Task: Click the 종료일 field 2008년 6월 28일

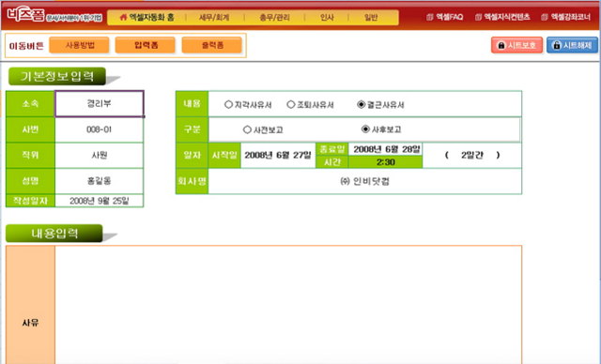Action: pos(386,149)
